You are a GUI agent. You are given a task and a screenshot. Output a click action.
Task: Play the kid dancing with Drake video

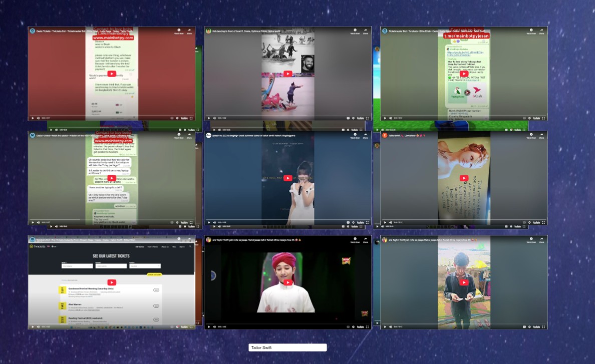(x=288, y=74)
